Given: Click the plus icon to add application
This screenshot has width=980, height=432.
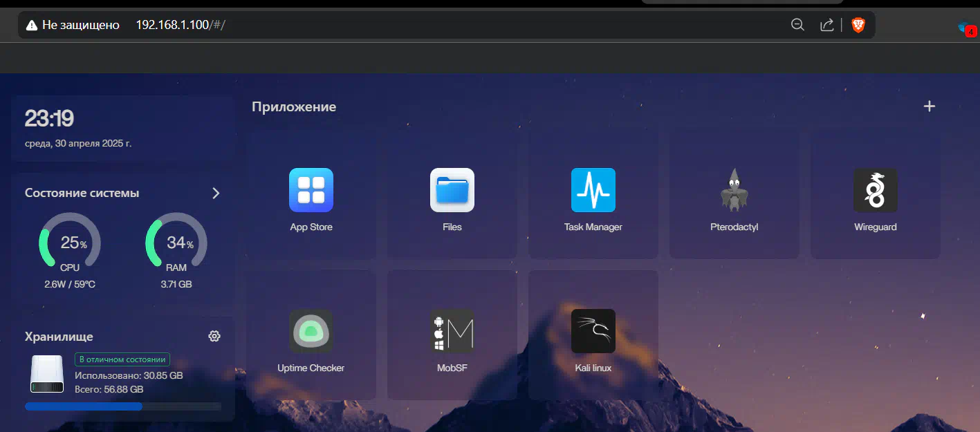Looking at the screenshot, I should click(930, 106).
